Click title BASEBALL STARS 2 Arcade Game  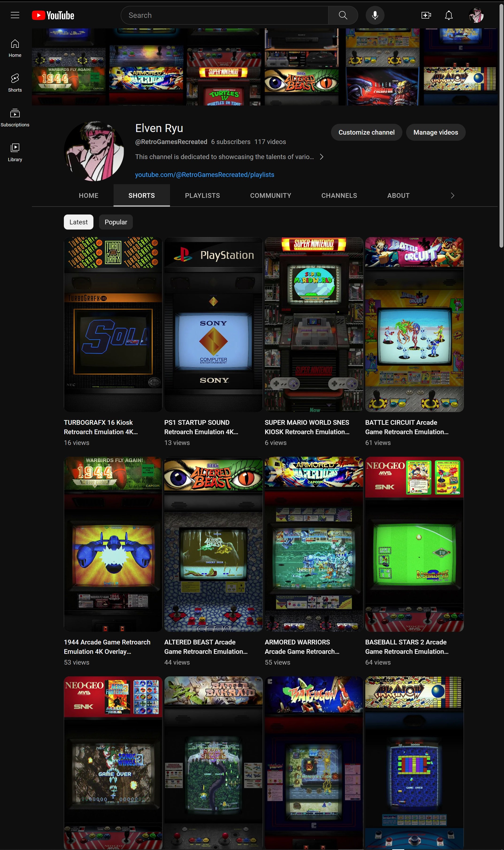(x=407, y=646)
